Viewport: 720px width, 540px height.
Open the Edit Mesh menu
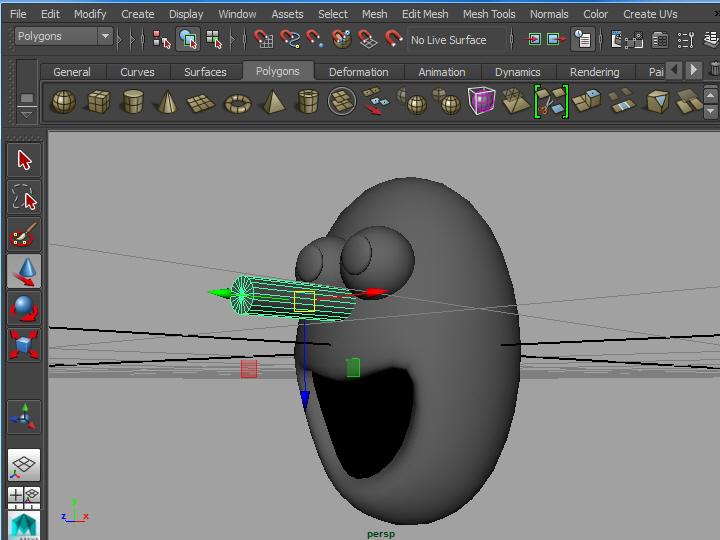(425, 14)
